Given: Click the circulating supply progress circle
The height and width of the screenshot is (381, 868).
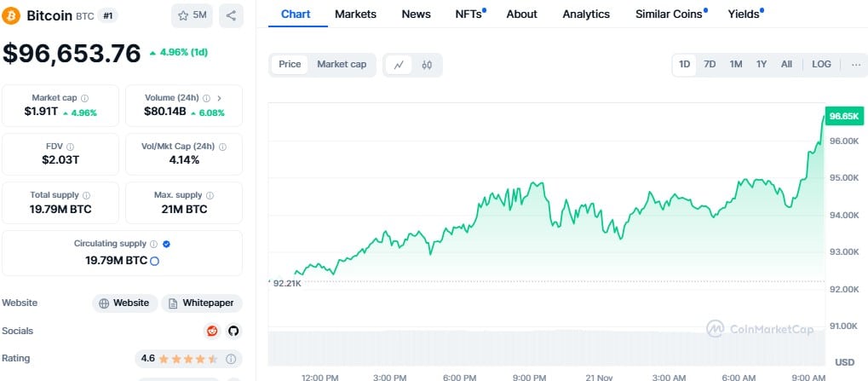Looking at the screenshot, I should click(154, 261).
